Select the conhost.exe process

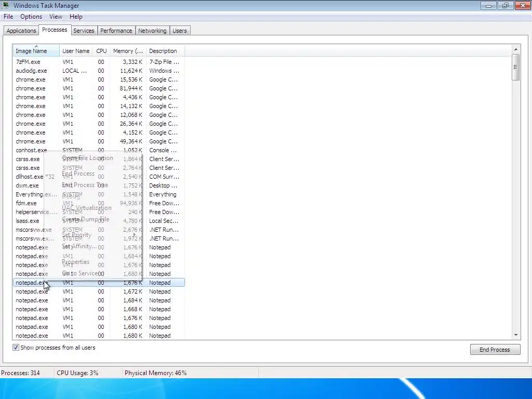point(99,150)
